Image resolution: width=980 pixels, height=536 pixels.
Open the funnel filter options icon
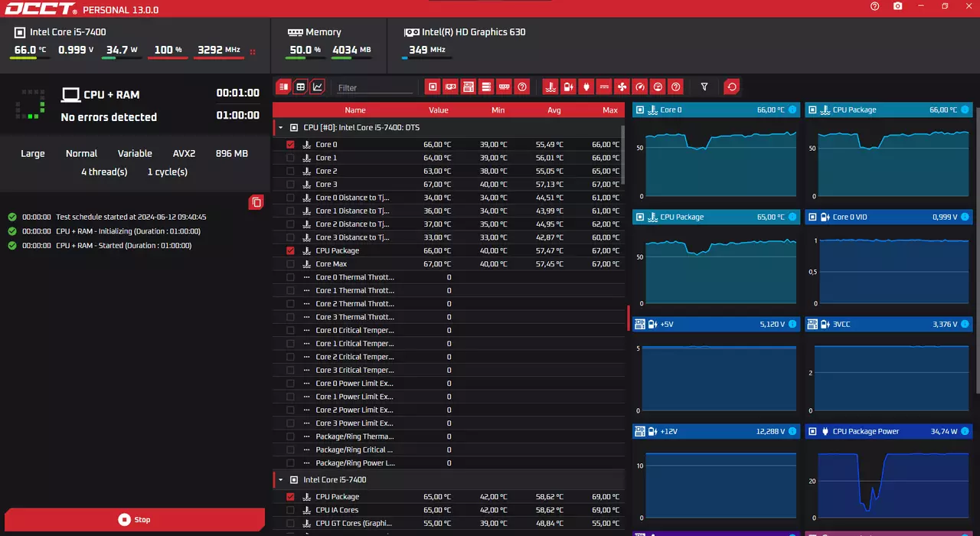704,87
